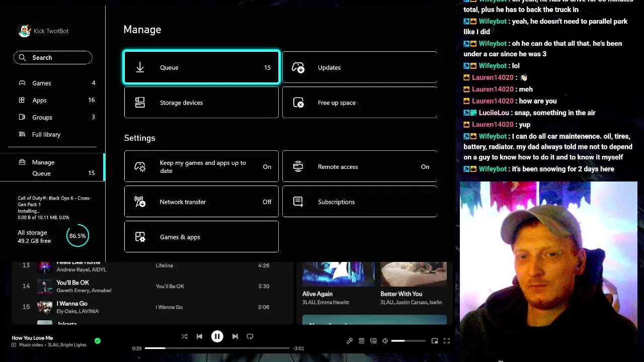
Task: Click the All storage 86.5% ring
Action: pyautogui.click(x=77, y=236)
